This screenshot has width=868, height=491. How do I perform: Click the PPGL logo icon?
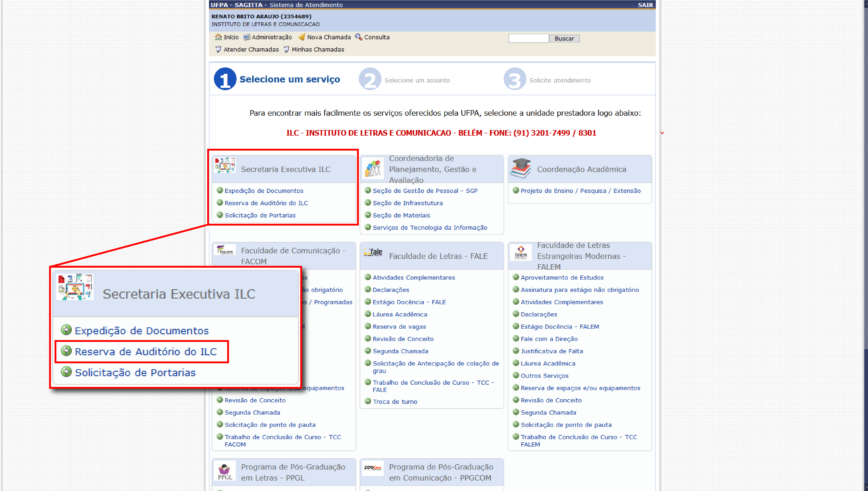[225, 471]
